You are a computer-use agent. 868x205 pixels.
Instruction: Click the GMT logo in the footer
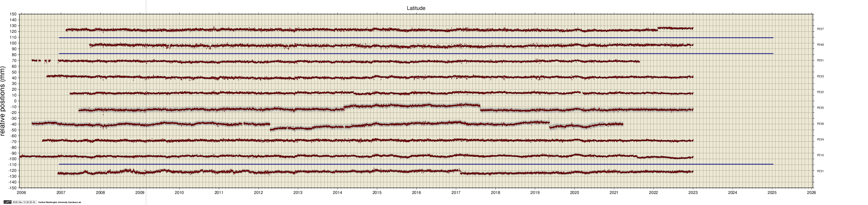point(7,202)
